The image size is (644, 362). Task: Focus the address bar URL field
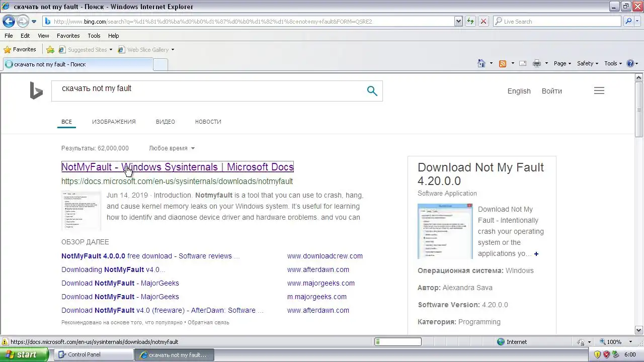(x=249, y=22)
